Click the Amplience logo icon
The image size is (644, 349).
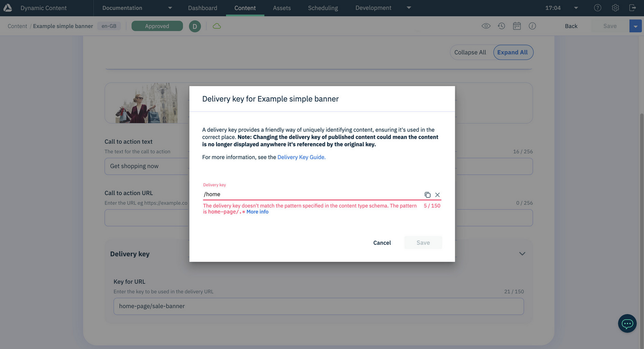(8, 8)
